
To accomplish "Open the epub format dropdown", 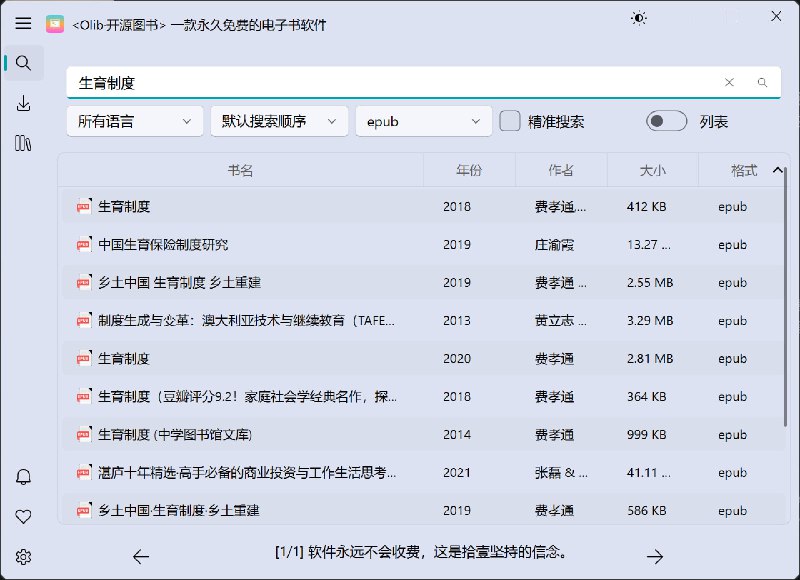I will 423,121.
